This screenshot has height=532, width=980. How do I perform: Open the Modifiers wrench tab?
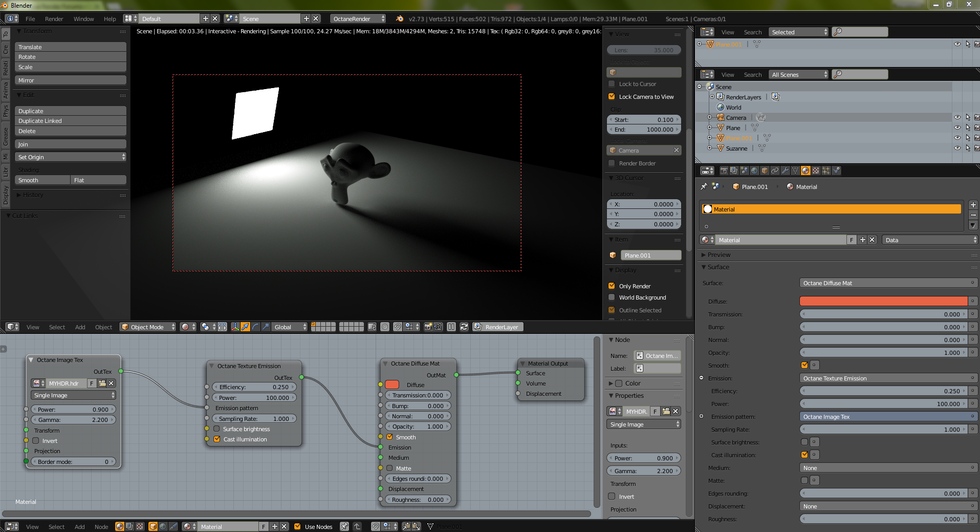785,171
